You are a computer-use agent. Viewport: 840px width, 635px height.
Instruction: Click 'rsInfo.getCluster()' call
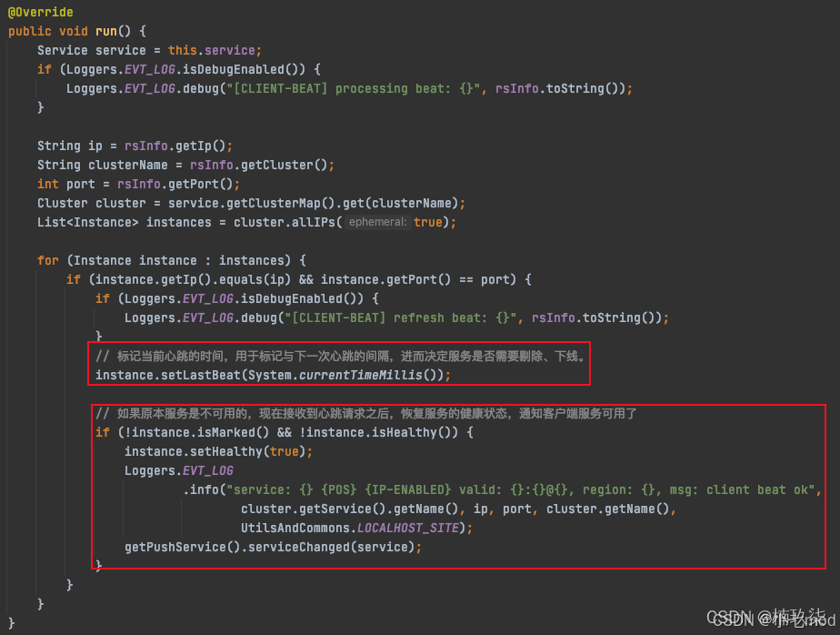pyautogui.click(x=259, y=166)
